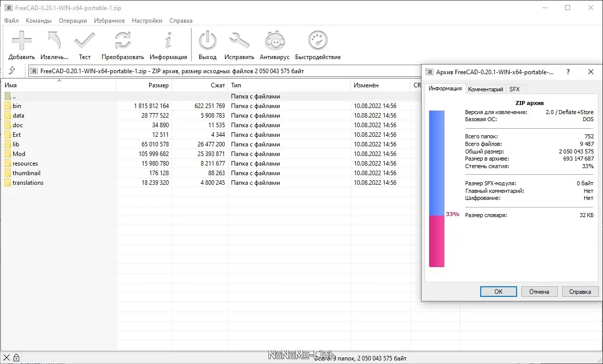Click the doc folder icon
This screenshot has width=603, height=364.
[x=8, y=125]
